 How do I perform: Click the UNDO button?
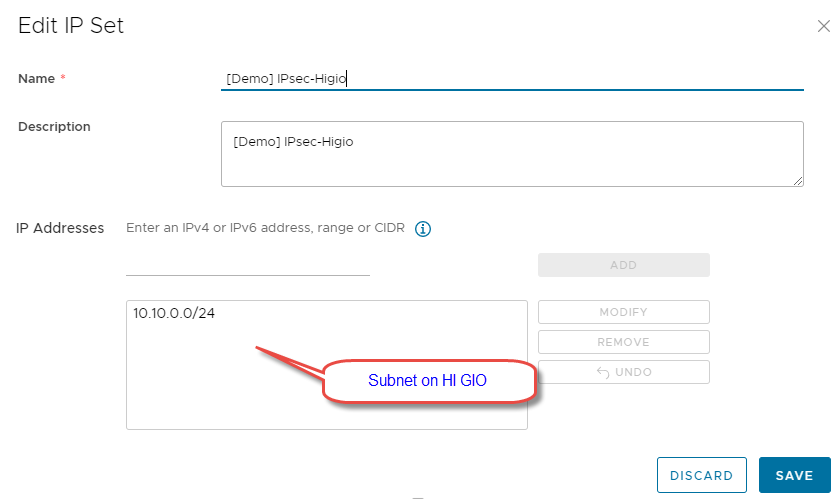click(x=623, y=372)
